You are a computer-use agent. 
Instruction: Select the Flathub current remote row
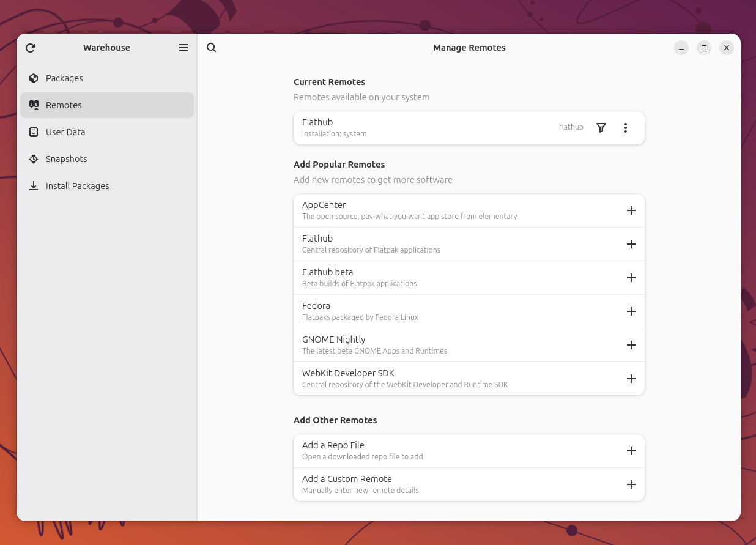(x=469, y=128)
